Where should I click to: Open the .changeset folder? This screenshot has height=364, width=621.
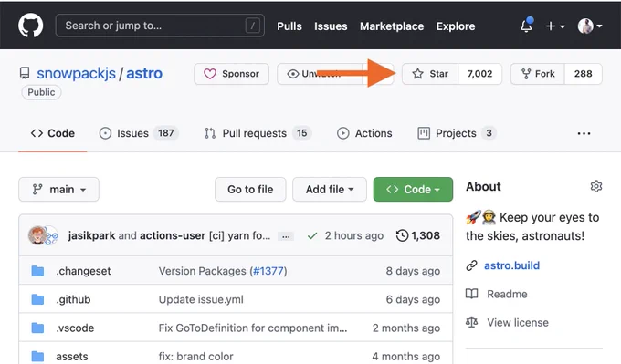[x=84, y=271]
